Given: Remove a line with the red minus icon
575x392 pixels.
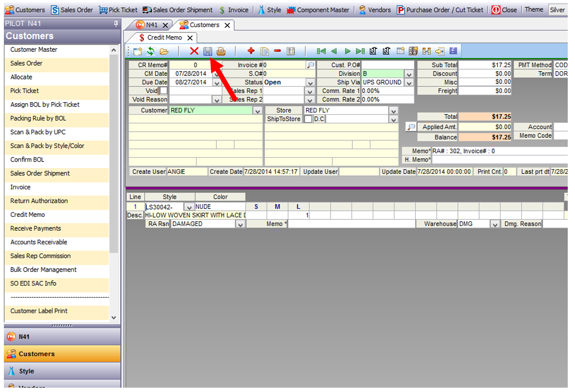Looking at the screenshot, I should [278, 51].
